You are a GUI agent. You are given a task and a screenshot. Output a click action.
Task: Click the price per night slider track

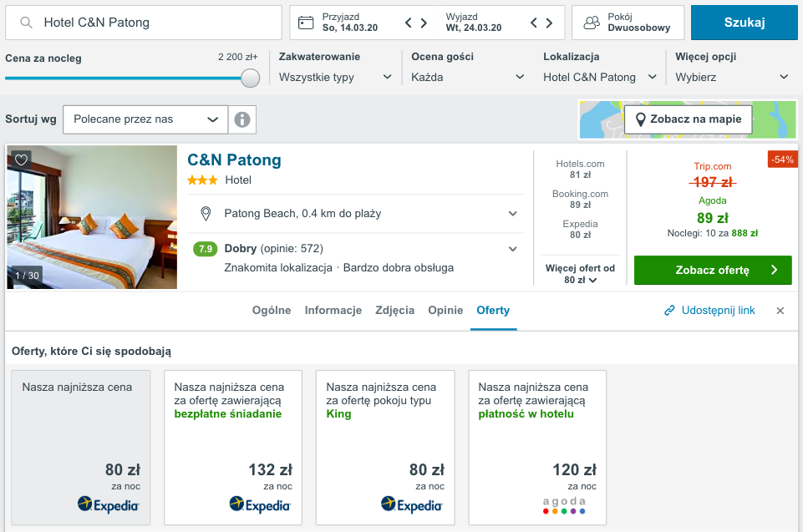click(123, 79)
